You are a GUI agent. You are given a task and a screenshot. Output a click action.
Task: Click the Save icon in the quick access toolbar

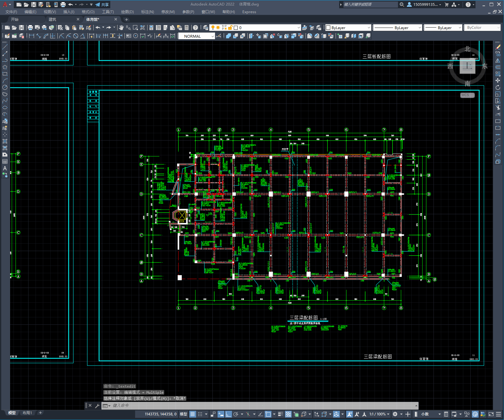[34, 4]
